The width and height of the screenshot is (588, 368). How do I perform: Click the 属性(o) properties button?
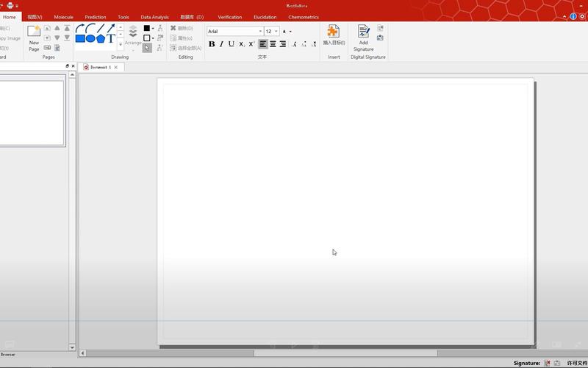click(182, 38)
